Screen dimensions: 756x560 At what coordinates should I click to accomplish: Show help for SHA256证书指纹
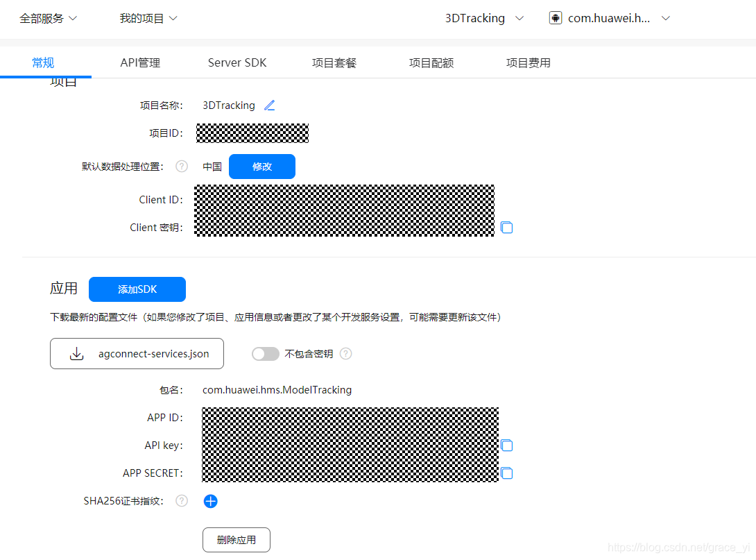tap(181, 501)
